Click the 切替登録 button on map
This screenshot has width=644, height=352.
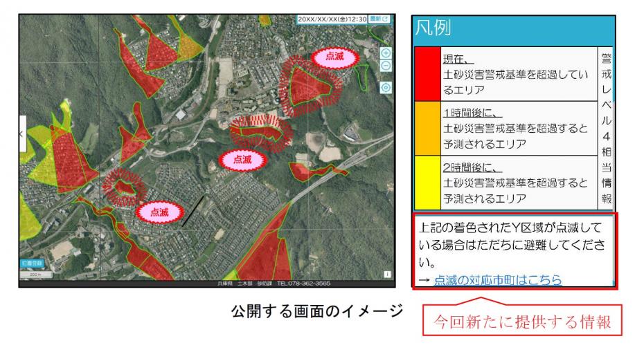[x=31, y=263]
